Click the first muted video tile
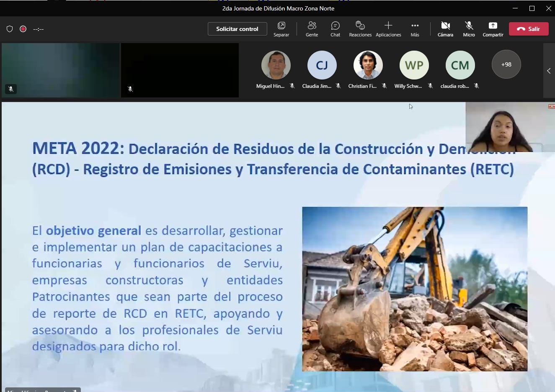555x392 pixels. point(60,70)
